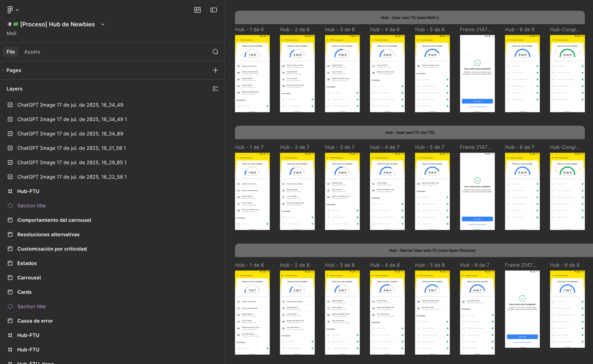Screen dimensions: 593x364
Task: Select the Hub - 5 de 7 frame thumbnail
Action: point(432,191)
